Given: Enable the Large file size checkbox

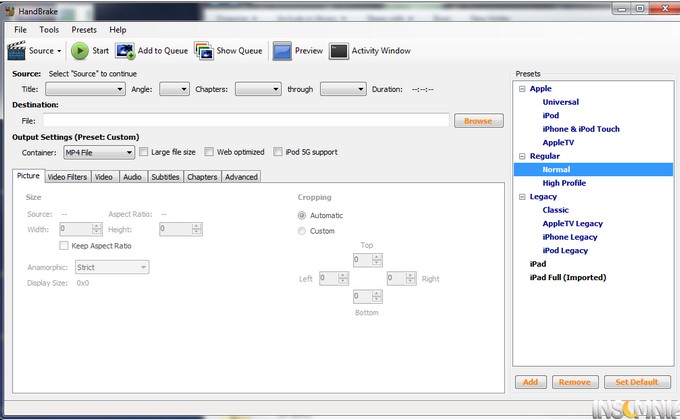Looking at the screenshot, I should (x=144, y=152).
